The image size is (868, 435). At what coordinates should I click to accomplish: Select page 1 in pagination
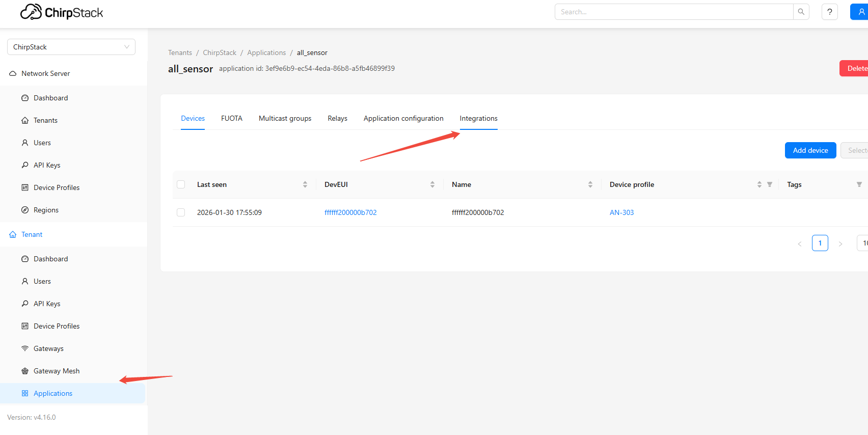coord(820,243)
